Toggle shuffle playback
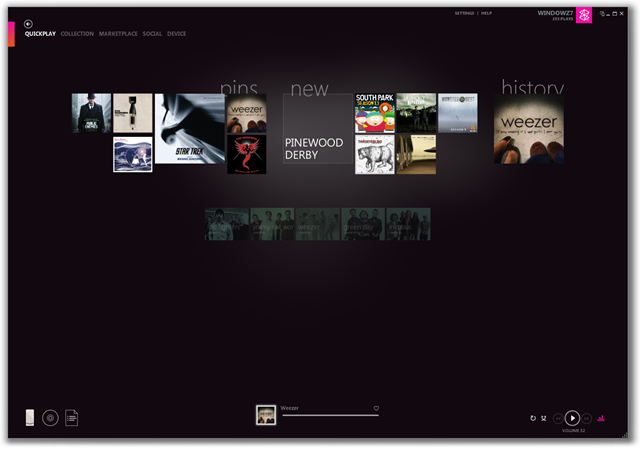 tap(544, 418)
